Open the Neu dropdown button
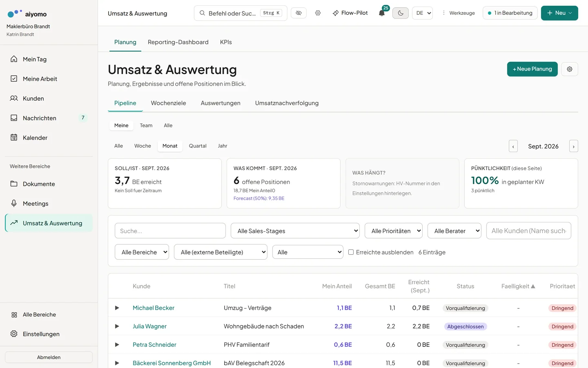 pos(559,13)
